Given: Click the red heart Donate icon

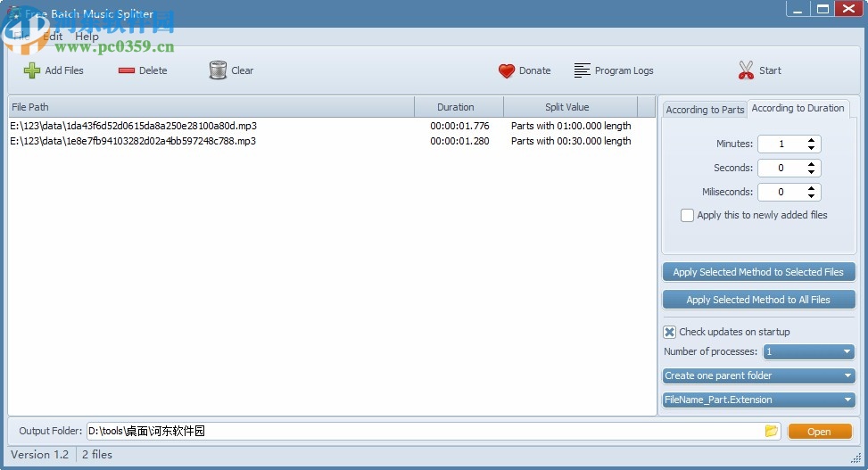Looking at the screenshot, I should (x=507, y=70).
